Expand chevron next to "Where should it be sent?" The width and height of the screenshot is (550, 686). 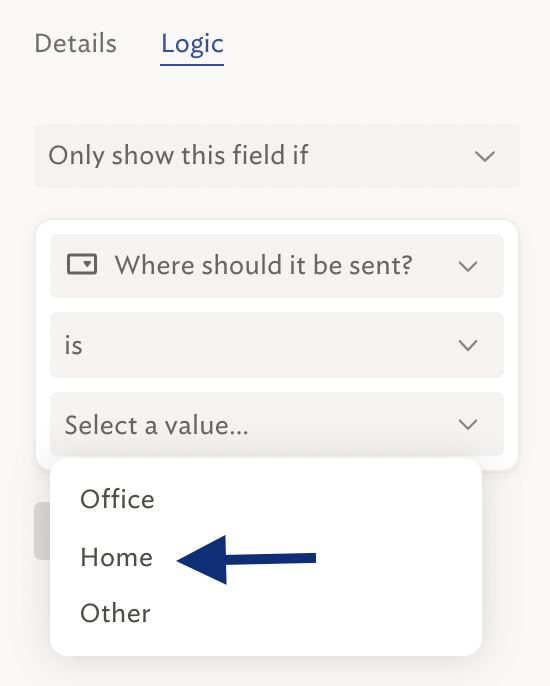(468, 266)
